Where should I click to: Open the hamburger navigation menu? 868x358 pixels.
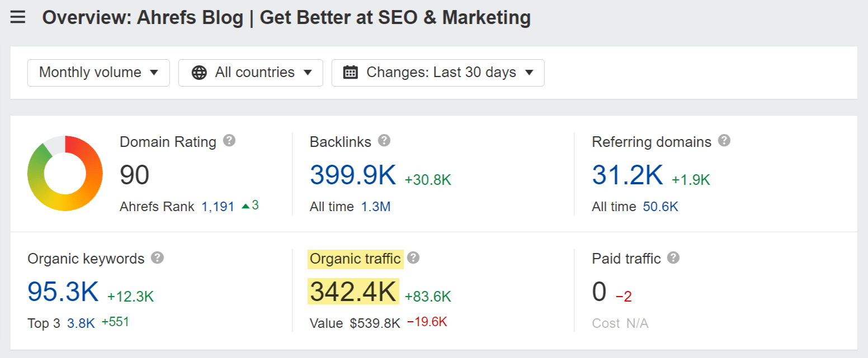17,17
